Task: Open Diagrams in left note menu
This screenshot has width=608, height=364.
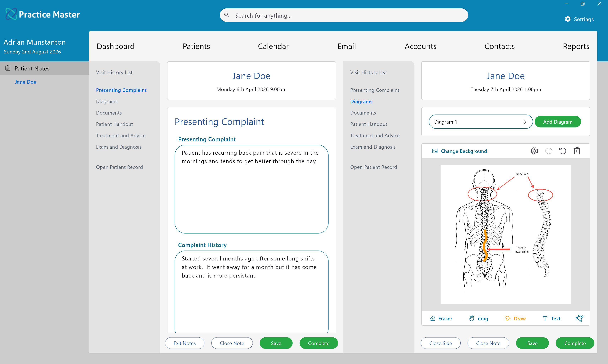Action: tap(106, 101)
